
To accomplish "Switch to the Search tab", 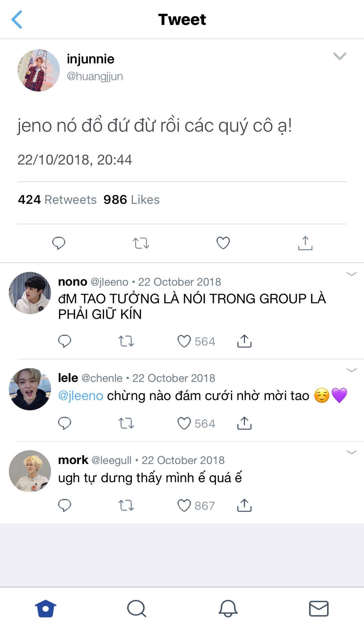I will 137,609.
